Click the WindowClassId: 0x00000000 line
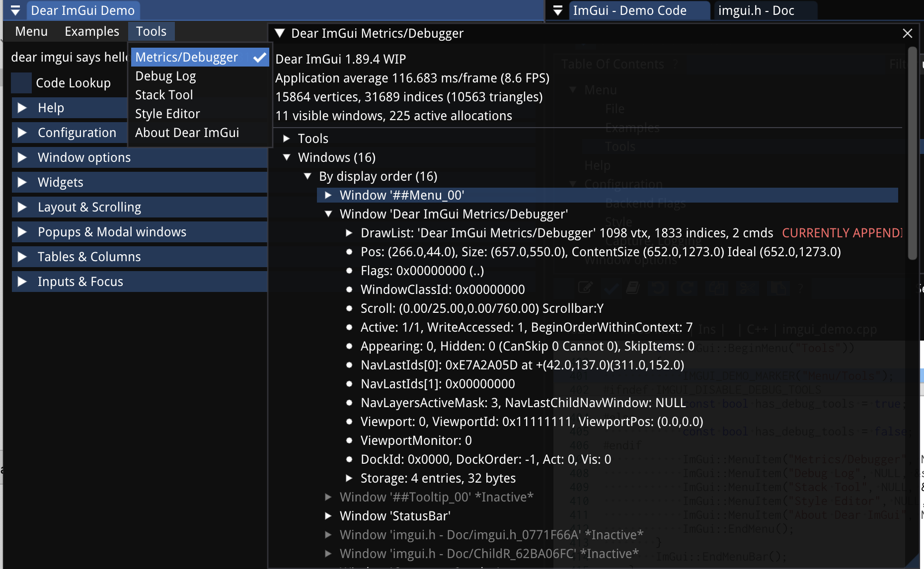 (x=443, y=289)
